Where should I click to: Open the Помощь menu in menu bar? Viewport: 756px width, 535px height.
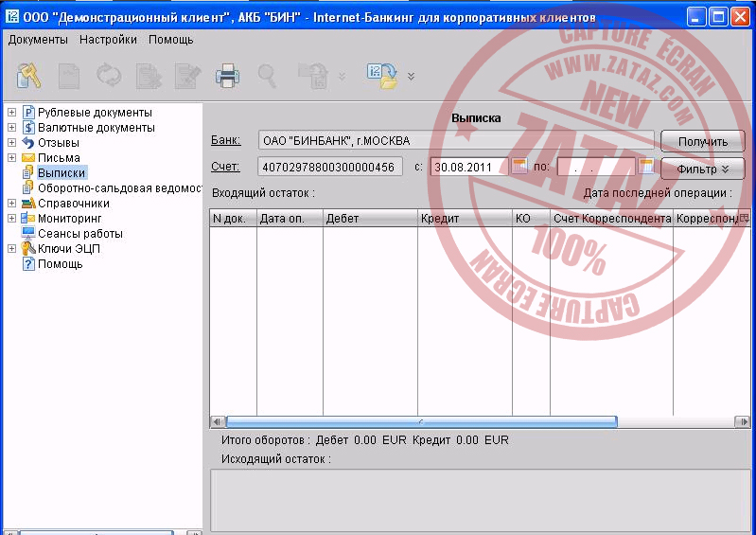pyautogui.click(x=170, y=40)
